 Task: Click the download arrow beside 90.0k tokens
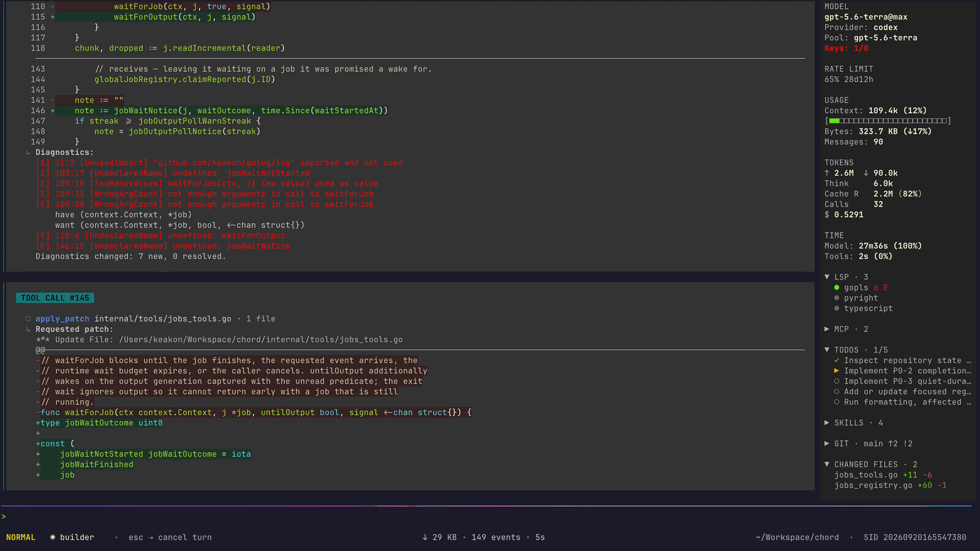[x=866, y=173]
